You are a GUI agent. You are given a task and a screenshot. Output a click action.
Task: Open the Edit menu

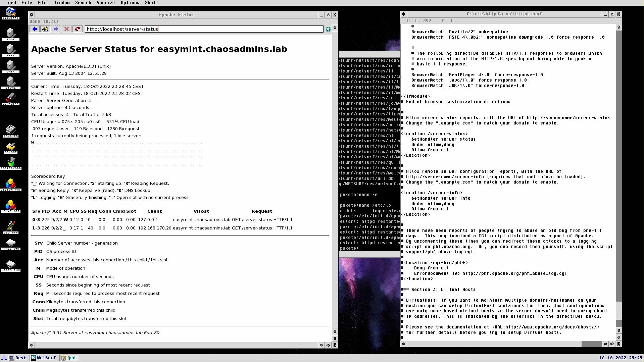tap(43, 3)
